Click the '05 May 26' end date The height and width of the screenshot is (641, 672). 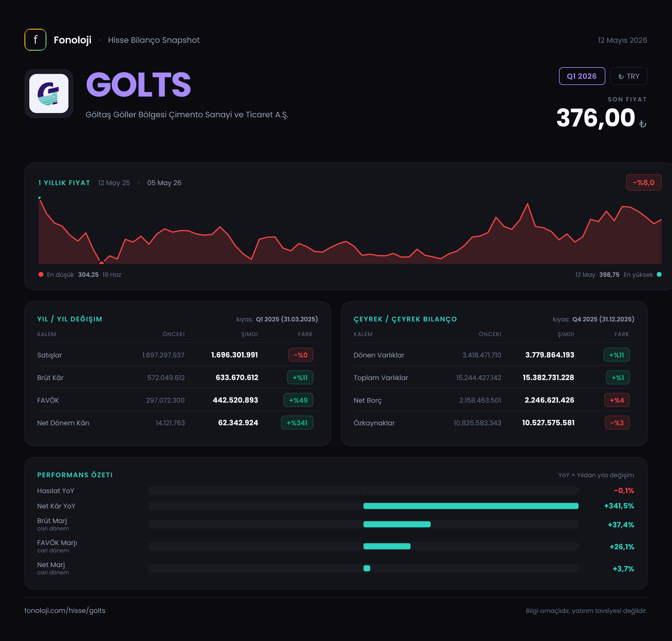[x=164, y=183]
